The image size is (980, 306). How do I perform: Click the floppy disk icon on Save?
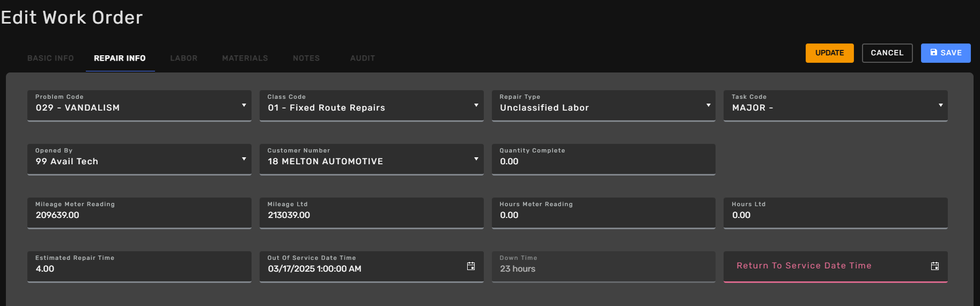(934, 53)
